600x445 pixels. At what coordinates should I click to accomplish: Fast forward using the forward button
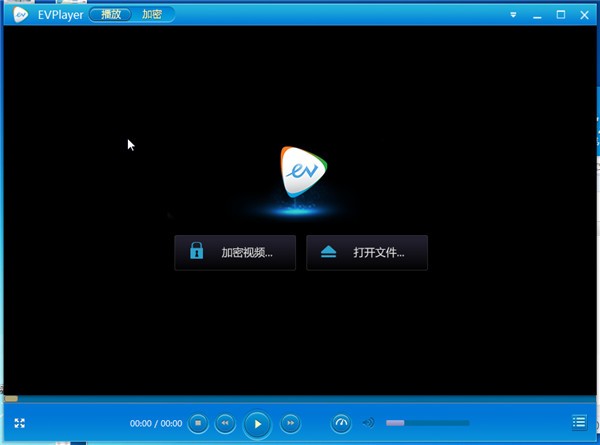click(x=290, y=423)
